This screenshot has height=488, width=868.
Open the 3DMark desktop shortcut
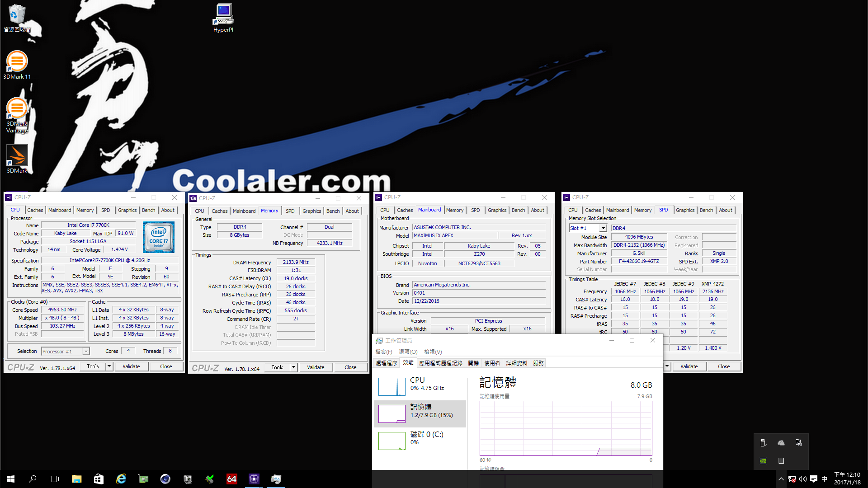click(17, 159)
